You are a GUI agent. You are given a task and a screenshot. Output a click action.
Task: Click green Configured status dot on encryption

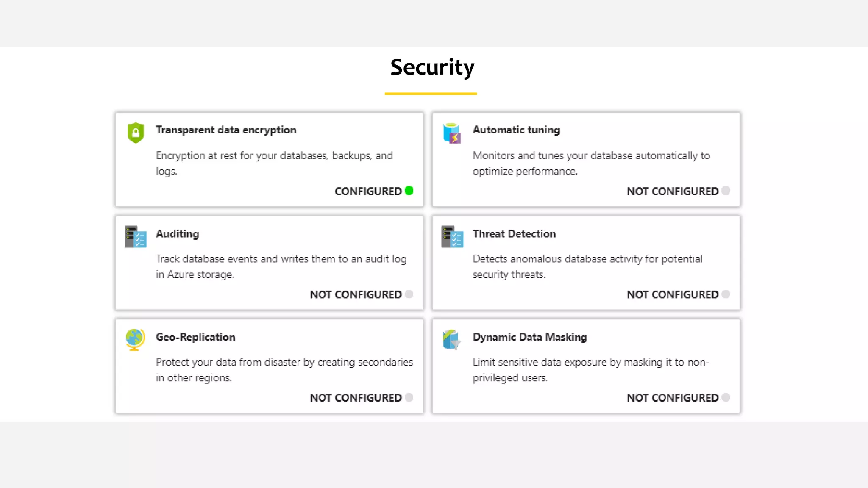(409, 191)
